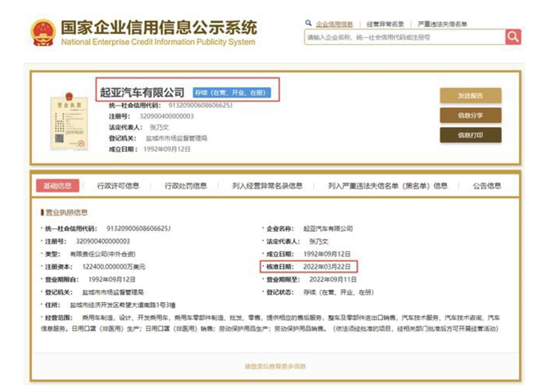Click the 发送报告 button
Viewport: 550px width, 392px height.
click(470, 96)
